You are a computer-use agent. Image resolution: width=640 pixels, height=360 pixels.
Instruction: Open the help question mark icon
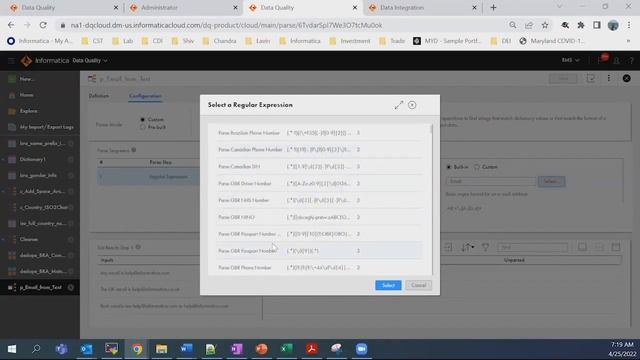point(631,61)
